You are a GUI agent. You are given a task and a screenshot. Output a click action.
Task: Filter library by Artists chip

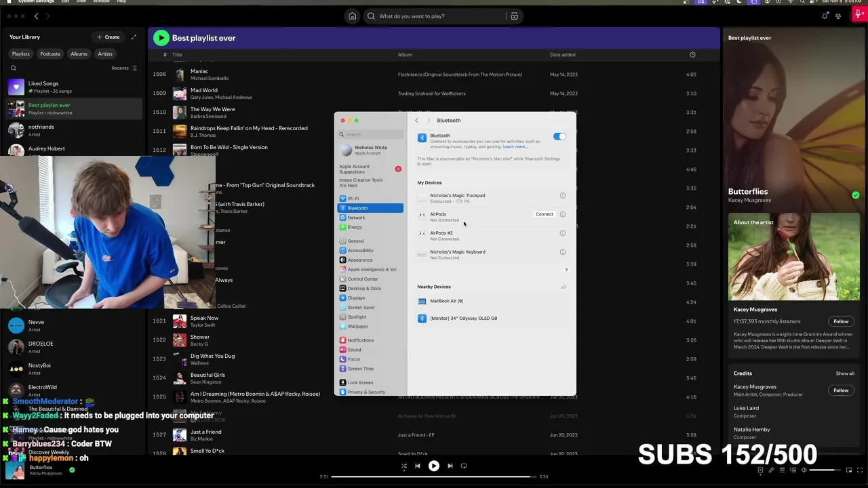(x=105, y=54)
